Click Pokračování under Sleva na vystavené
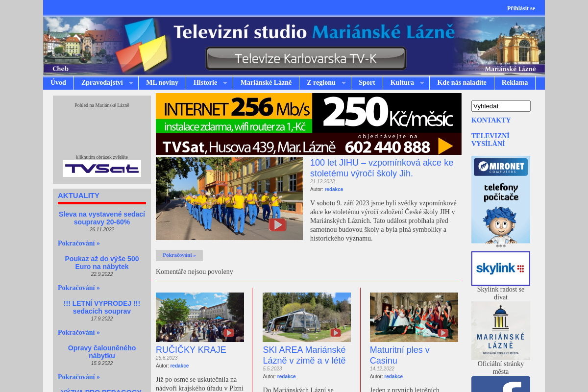The image size is (588, 392). point(79,243)
